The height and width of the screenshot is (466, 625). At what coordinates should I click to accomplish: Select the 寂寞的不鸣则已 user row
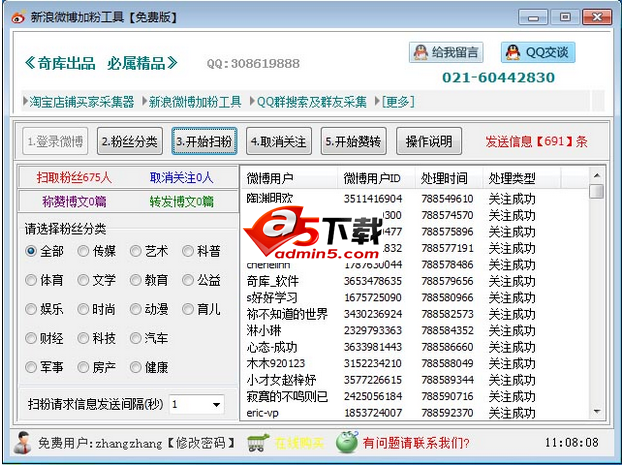415,397
